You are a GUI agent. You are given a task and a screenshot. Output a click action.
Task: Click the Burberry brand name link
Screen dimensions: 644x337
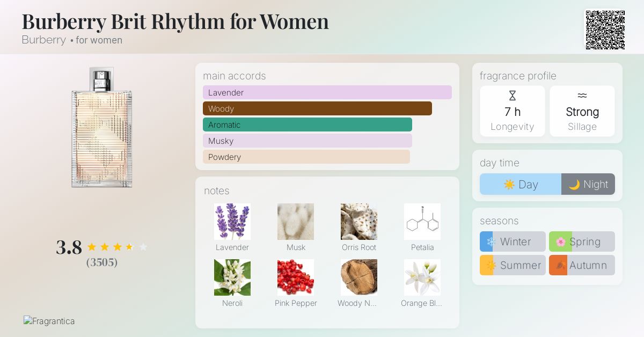click(44, 40)
